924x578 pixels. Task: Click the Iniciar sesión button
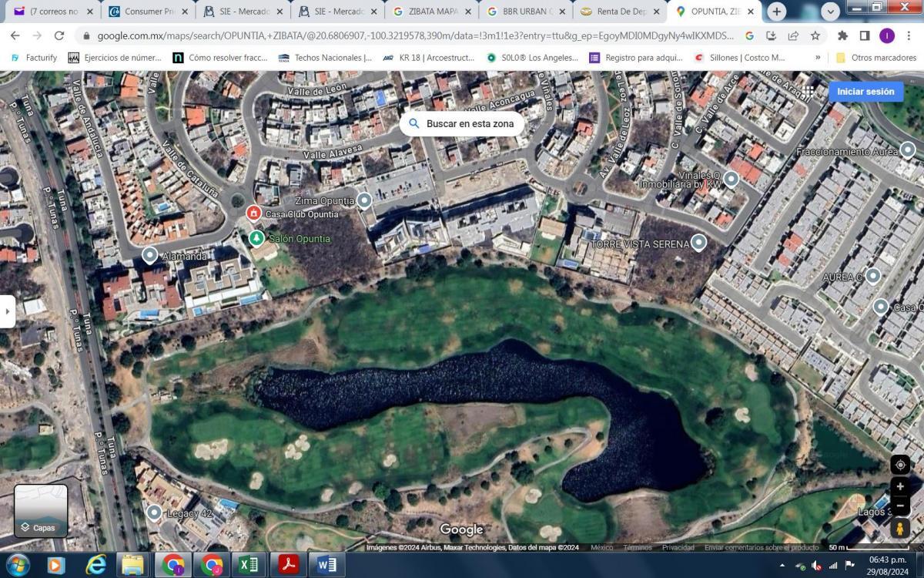pos(865,91)
